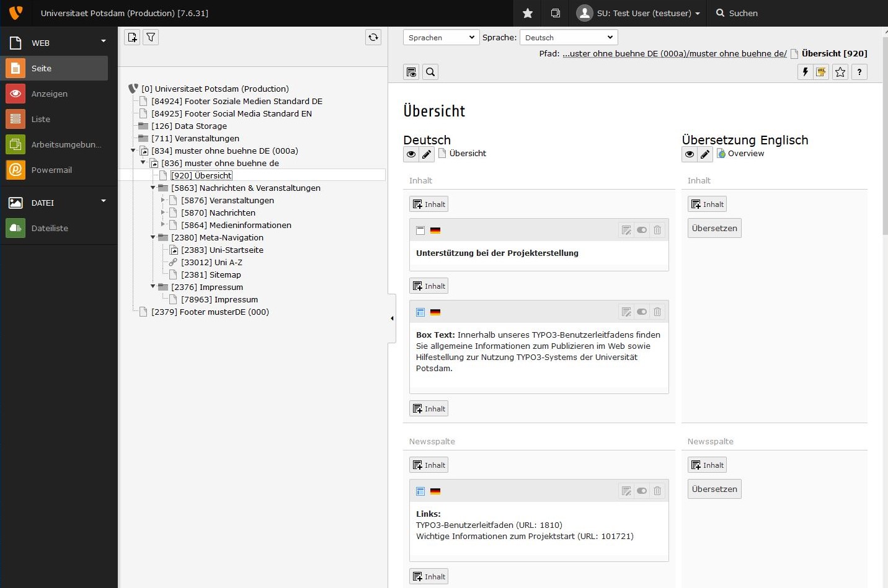This screenshot has height=588, width=888.
Task: Open the Dateiliste module
Action: [x=50, y=228]
